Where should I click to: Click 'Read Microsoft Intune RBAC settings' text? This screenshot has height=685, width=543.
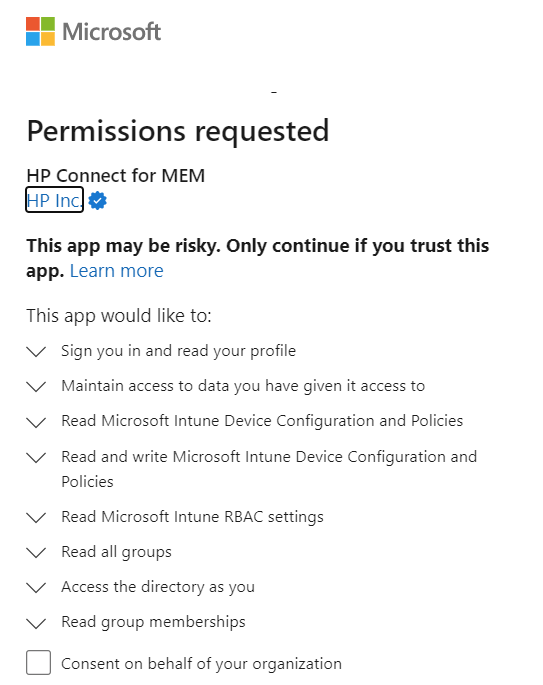[x=192, y=517]
